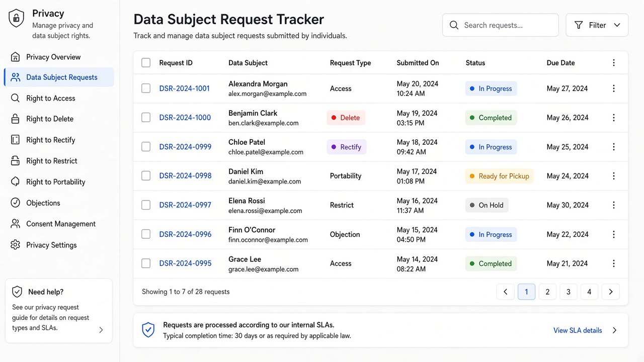Viewport: 644px width, 362px height.
Task: Click the Right to Rectify icon
Action: [x=16, y=140]
